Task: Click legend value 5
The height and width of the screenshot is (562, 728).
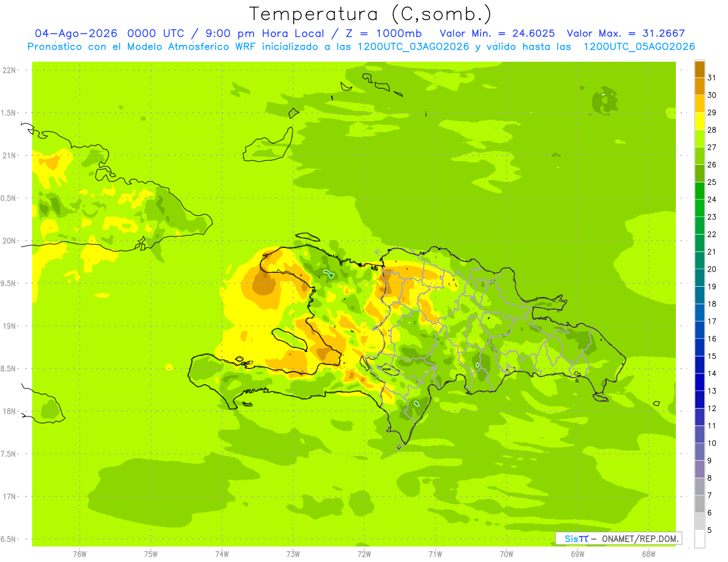Action: tap(710, 530)
